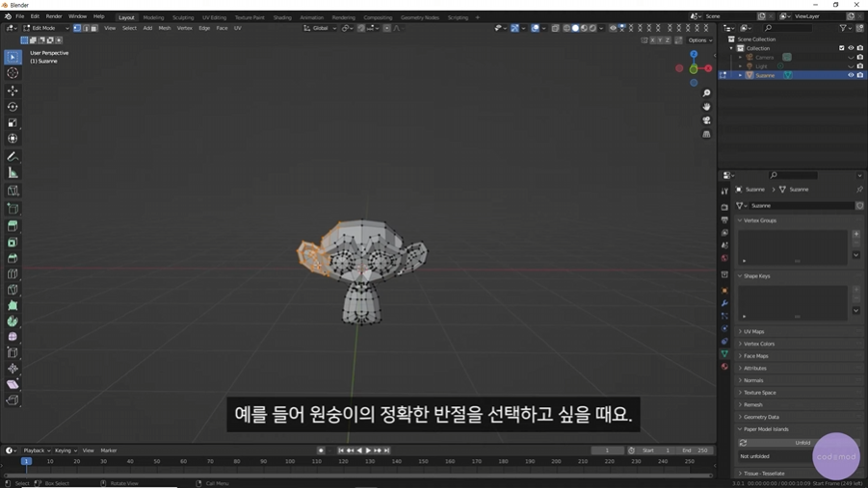The width and height of the screenshot is (868, 488).
Task: Open Object Data properties green triangle tab
Action: tap(724, 353)
